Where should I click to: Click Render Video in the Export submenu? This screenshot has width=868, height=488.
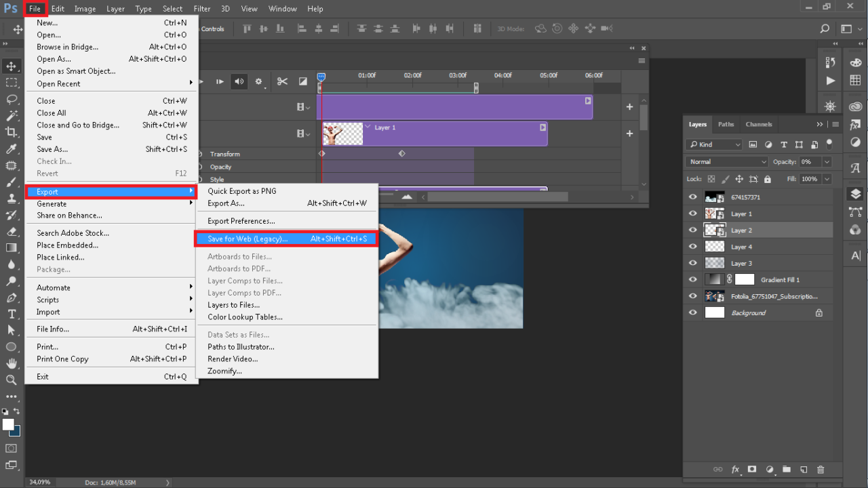click(233, 359)
